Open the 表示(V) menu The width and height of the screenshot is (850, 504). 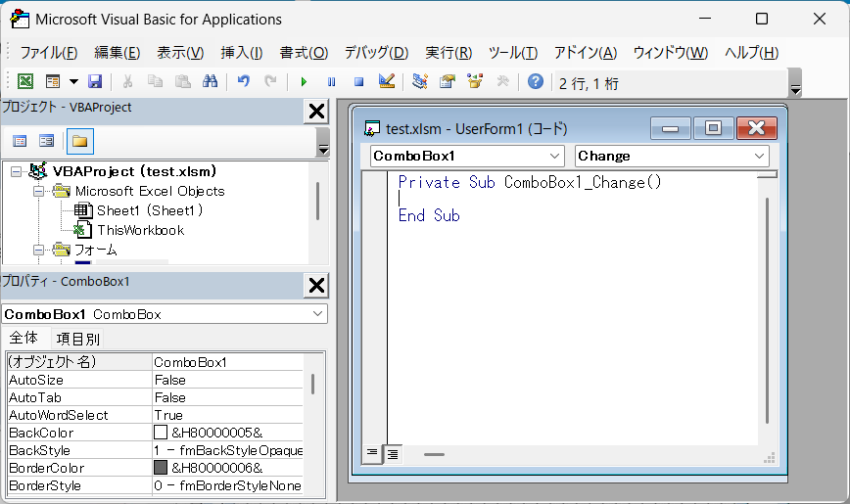(x=180, y=53)
